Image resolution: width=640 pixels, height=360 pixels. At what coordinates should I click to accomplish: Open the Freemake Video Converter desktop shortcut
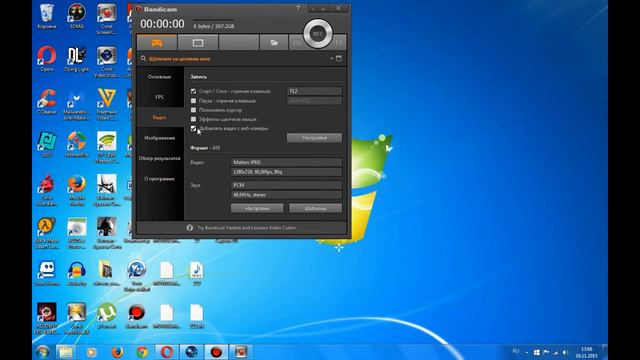pos(107,104)
